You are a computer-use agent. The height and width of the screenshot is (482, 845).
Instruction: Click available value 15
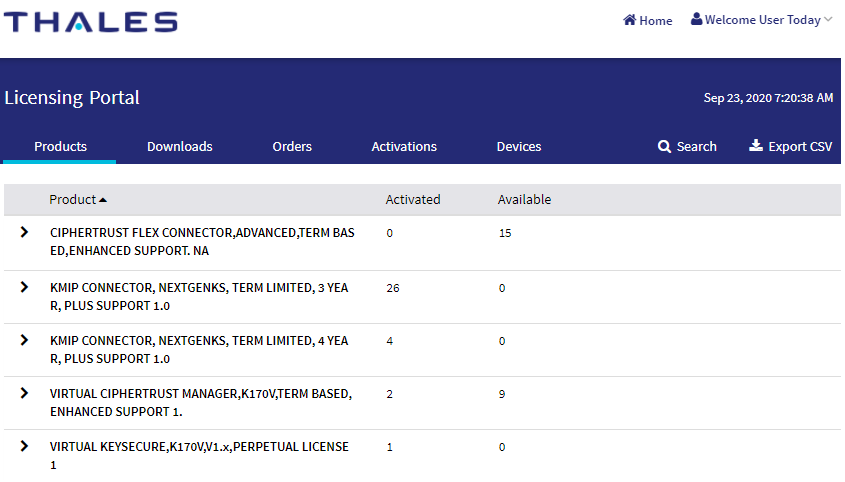click(505, 233)
